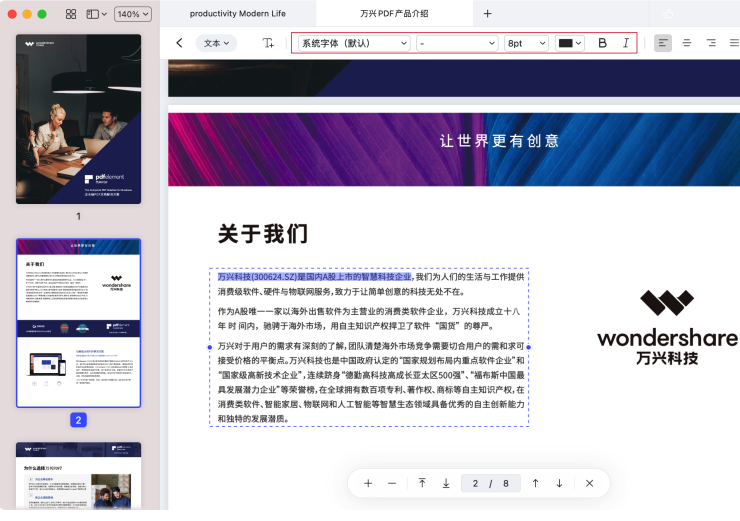This screenshot has width=740, height=521.
Task: Select page 1 thumbnail
Action: pyautogui.click(x=78, y=119)
